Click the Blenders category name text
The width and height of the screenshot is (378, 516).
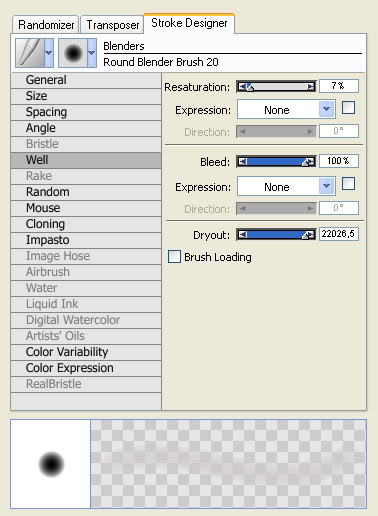(x=124, y=46)
